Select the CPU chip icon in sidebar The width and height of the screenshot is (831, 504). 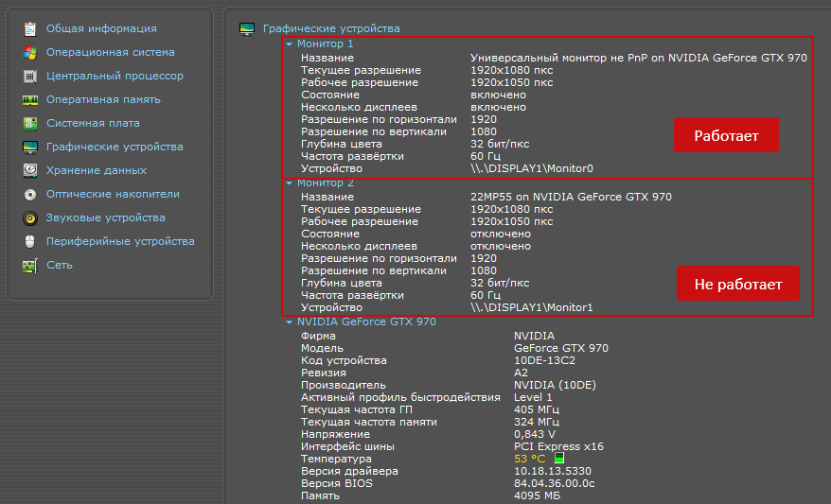pos(29,76)
